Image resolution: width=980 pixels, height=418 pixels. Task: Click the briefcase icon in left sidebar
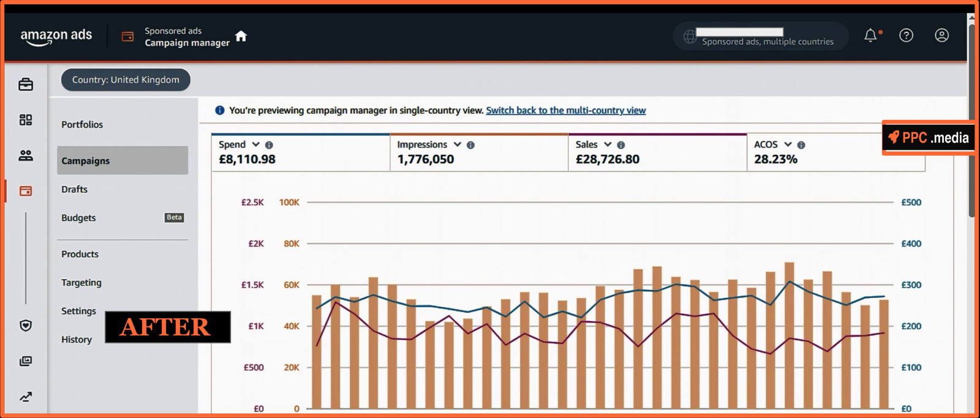[x=26, y=84]
